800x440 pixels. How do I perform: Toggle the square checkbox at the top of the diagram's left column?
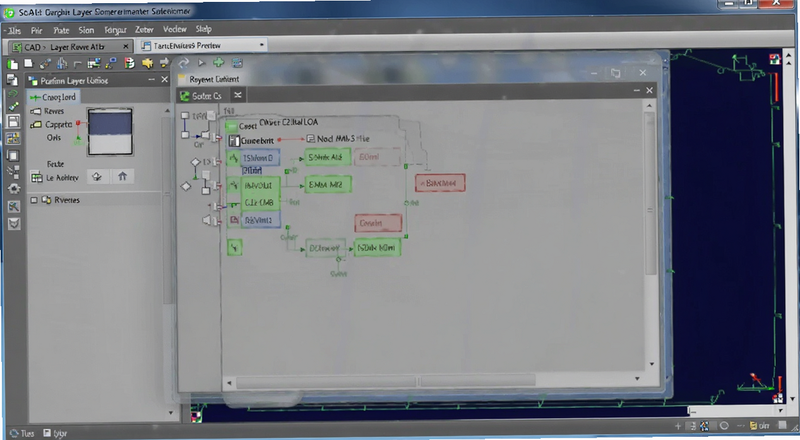(185, 116)
